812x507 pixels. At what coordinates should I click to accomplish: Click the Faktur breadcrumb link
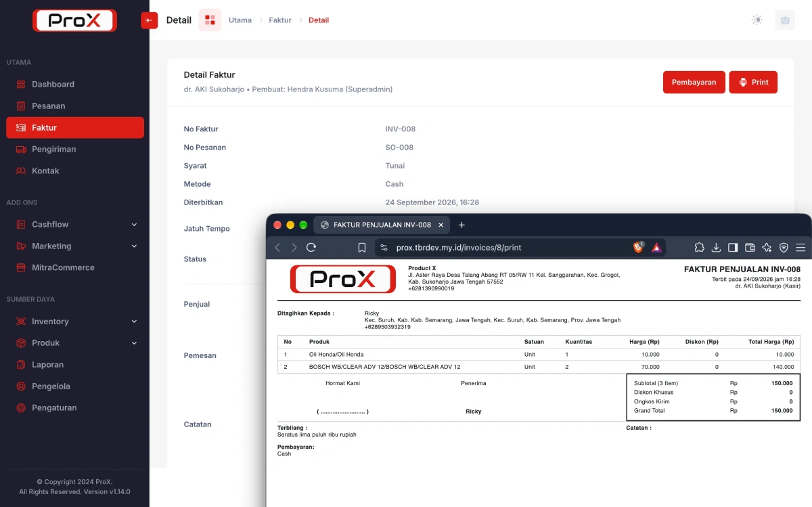click(280, 20)
